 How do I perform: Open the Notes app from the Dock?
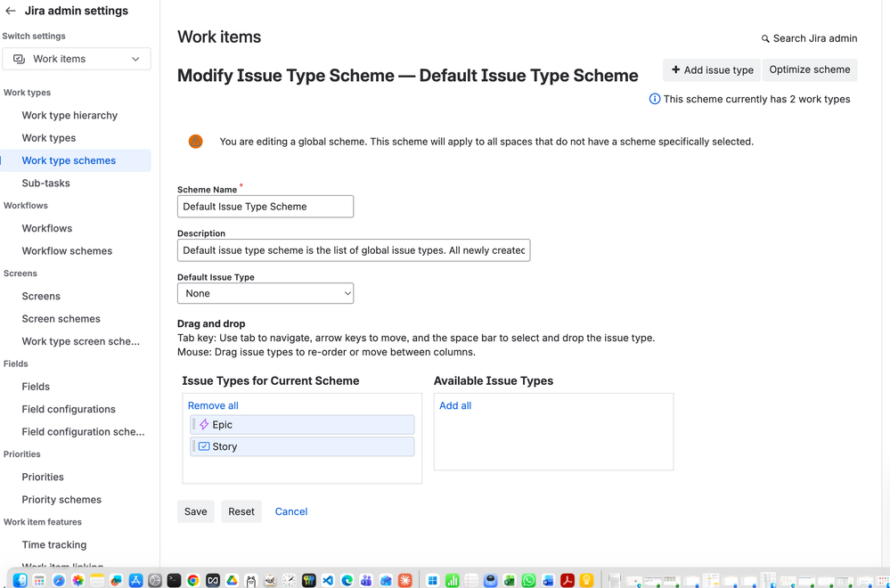[x=97, y=580]
